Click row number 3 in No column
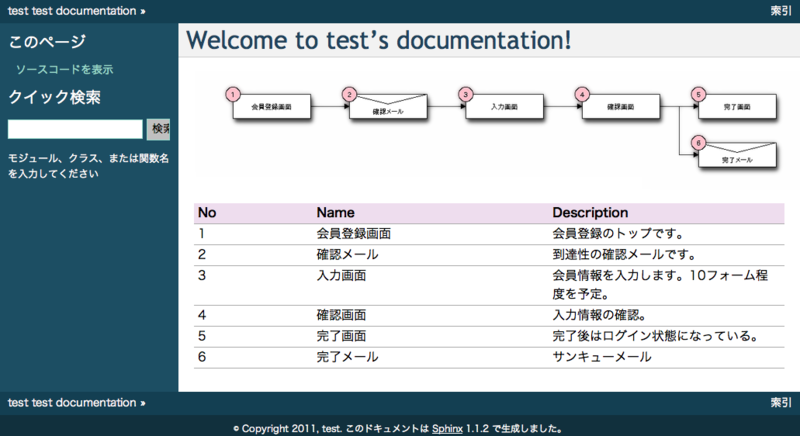This screenshot has width=800, height=436. click(202, 275)
